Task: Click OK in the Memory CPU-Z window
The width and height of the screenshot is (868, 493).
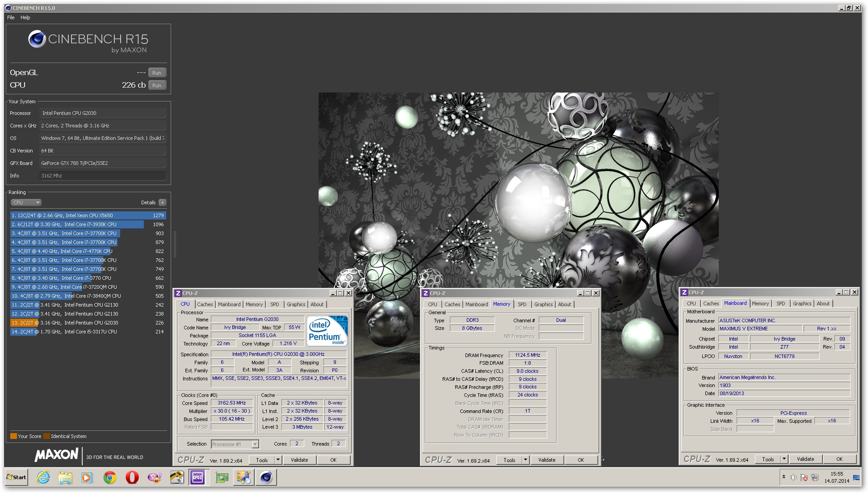Action: click(x=581, y=460)
